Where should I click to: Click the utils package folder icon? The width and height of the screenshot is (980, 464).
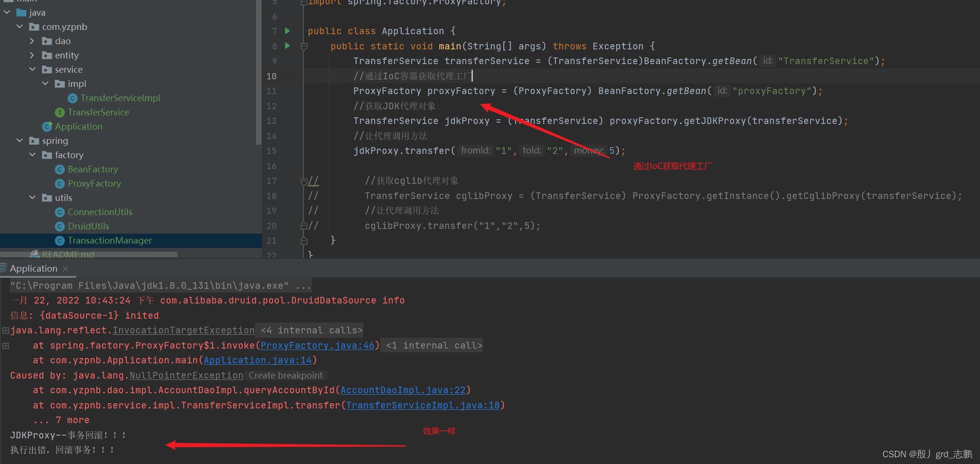coord(47,198)
